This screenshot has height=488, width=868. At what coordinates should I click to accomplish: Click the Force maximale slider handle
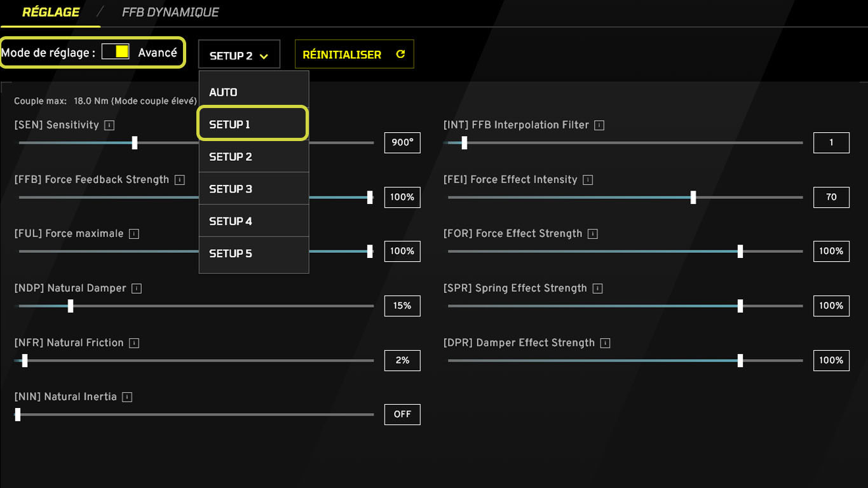370,252
